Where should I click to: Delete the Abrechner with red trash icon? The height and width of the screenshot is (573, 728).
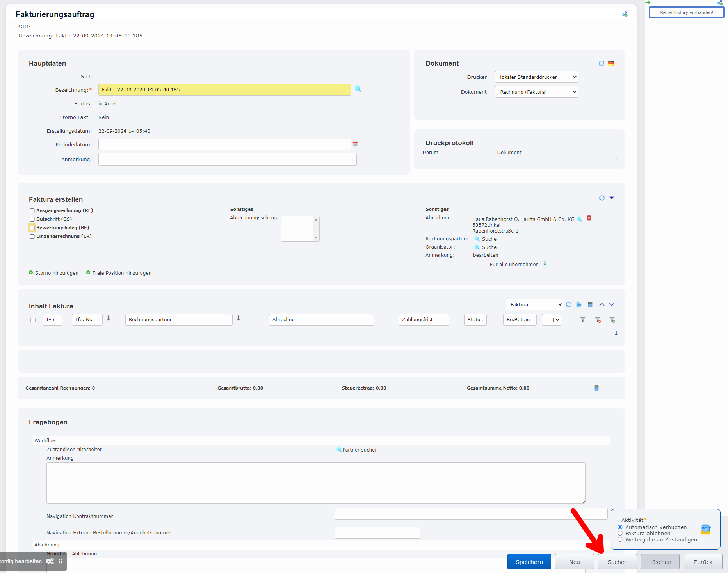click(589, 218)
